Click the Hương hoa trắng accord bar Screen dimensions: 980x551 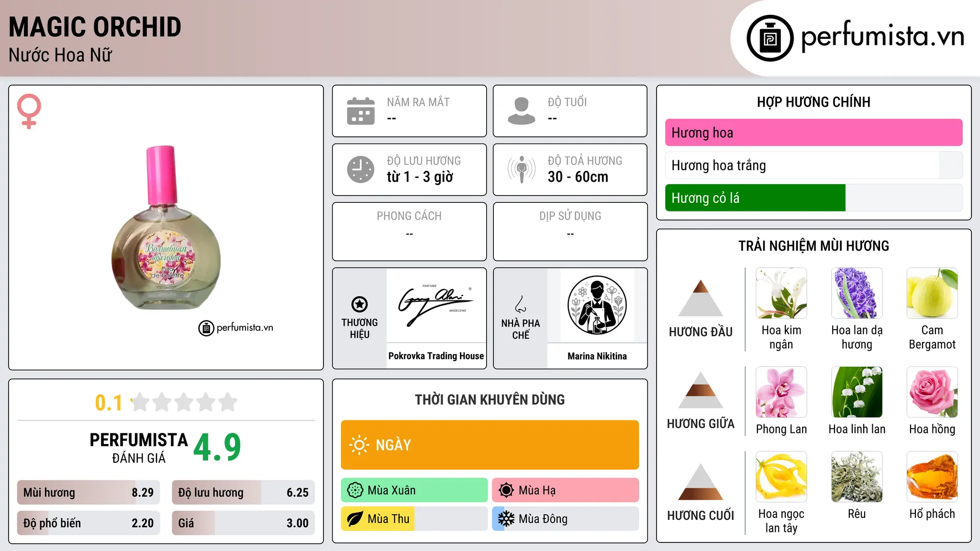click(814, 165)
